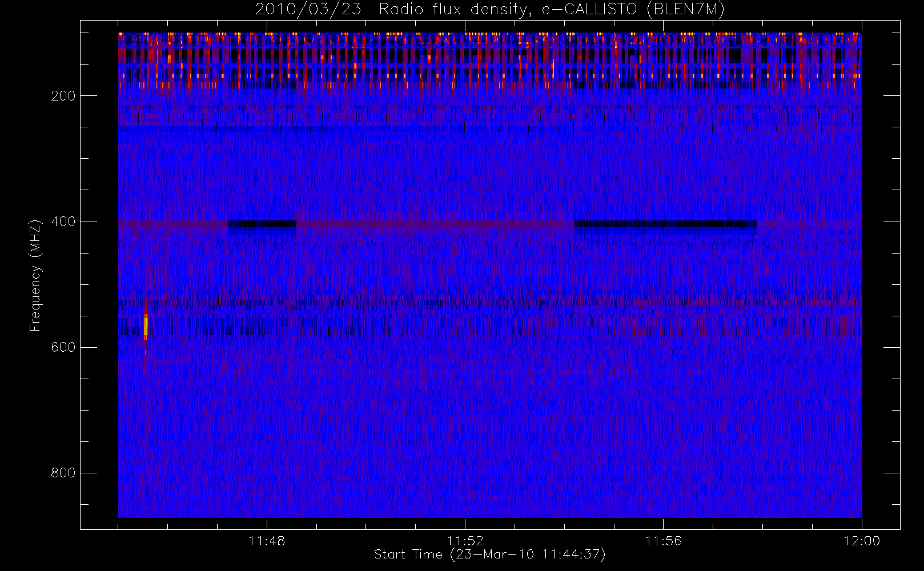Click the 12:00 time tick label

point(862,541)
